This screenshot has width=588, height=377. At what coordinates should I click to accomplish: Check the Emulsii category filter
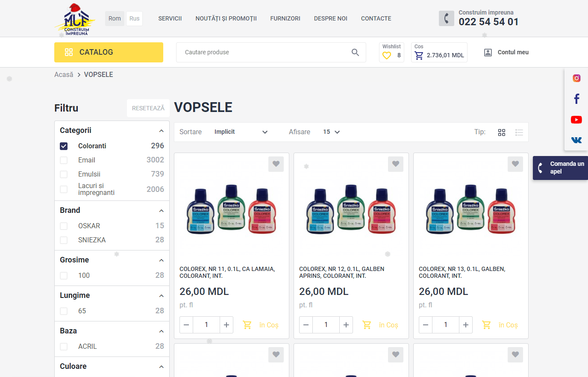pos(64,174)
